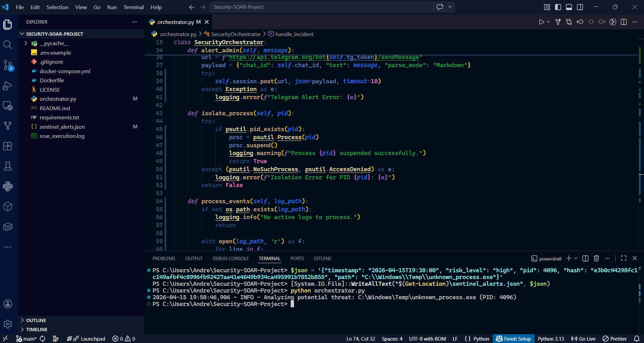Split the terminal panel

[585, 258]
